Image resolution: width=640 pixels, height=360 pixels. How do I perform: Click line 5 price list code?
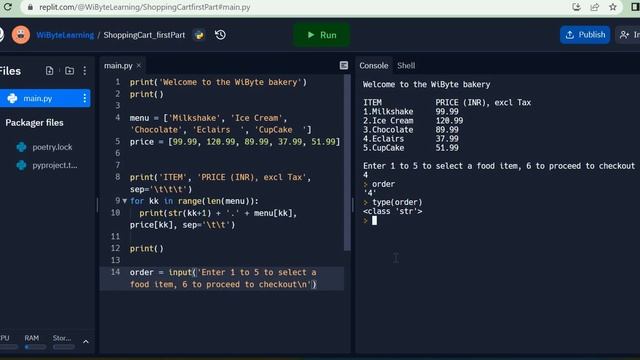point(235,142)
